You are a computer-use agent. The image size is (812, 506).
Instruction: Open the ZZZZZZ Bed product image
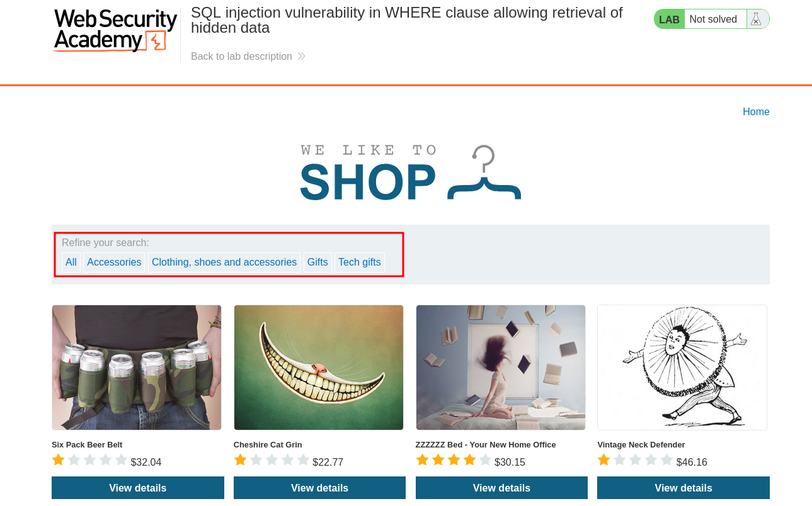501,368
